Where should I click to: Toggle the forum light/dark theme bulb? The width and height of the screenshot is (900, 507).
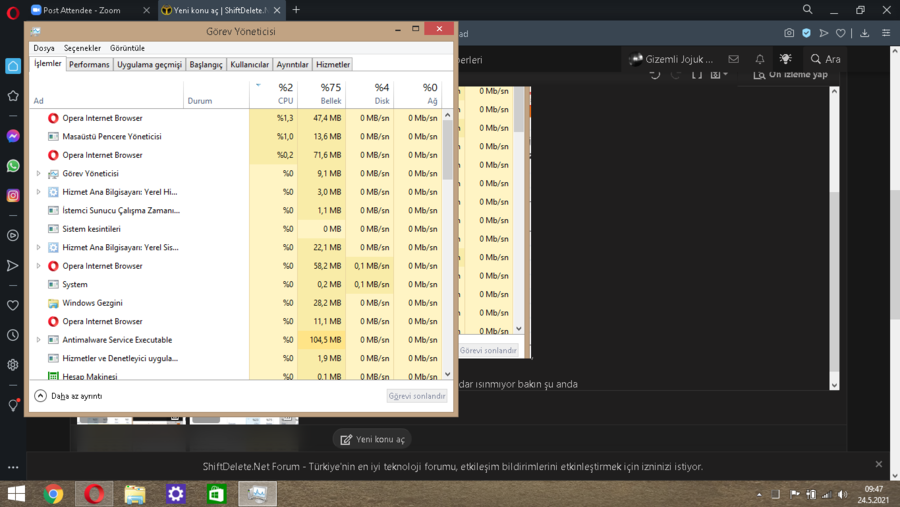[x=786, y=59]
